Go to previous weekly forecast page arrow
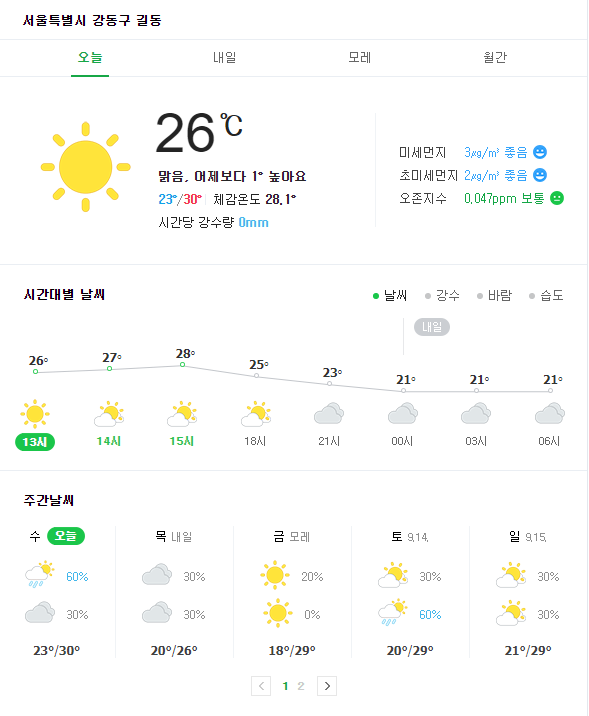589x716 pixels. point(261,686)
